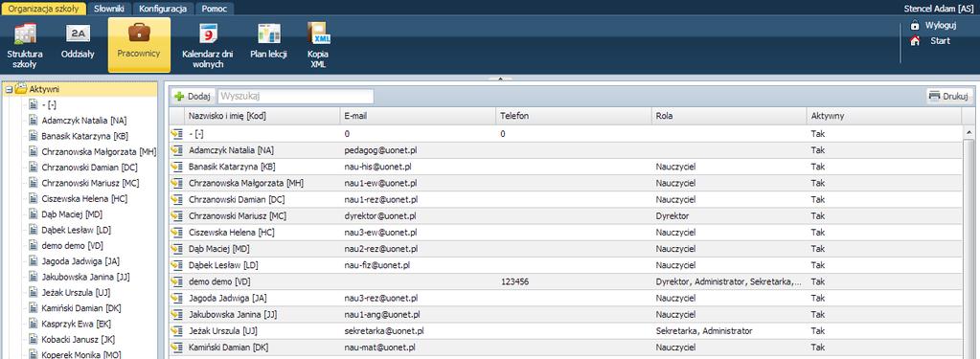Collapse ribbon using the small arrow handle
Viewport: 980px width, 359px height.
pos(501,79)
